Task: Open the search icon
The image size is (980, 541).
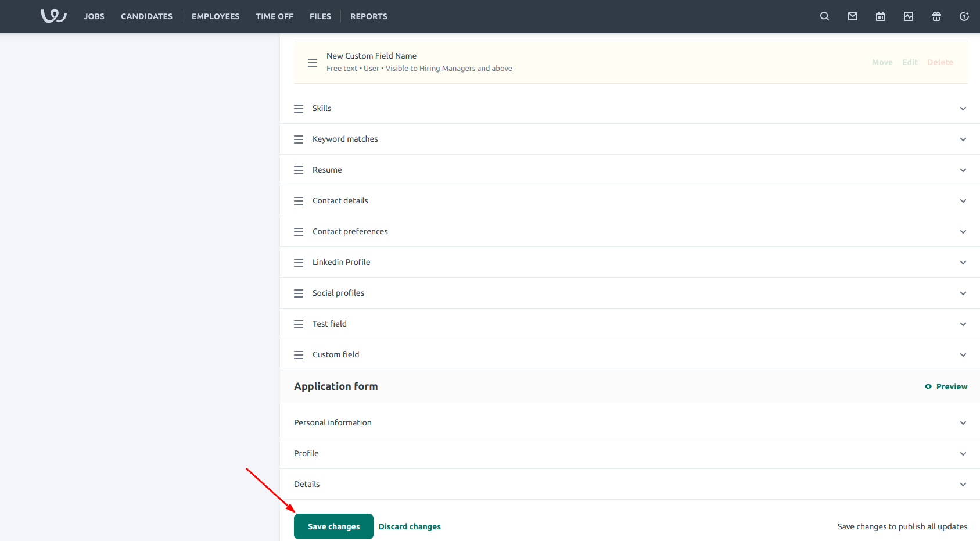Action: [824, 16]
